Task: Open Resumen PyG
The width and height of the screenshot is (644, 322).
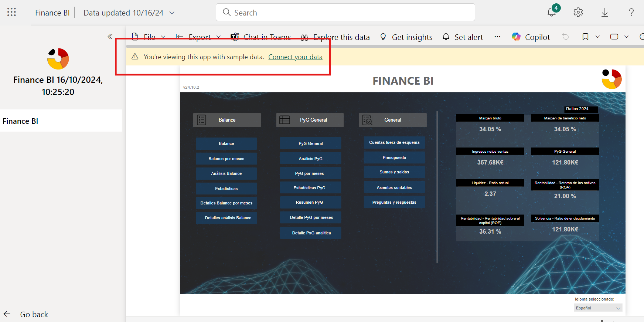Action: pos(310,202)
